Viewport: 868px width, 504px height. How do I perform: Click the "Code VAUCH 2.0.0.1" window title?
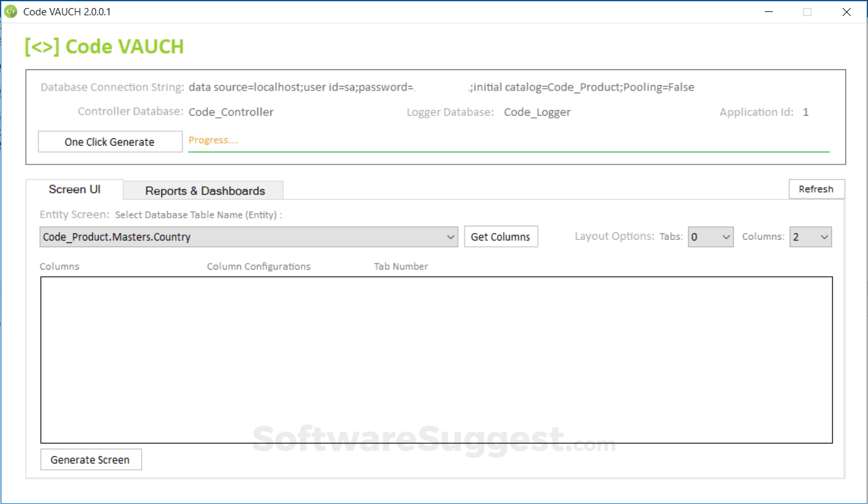pos(67,12)
